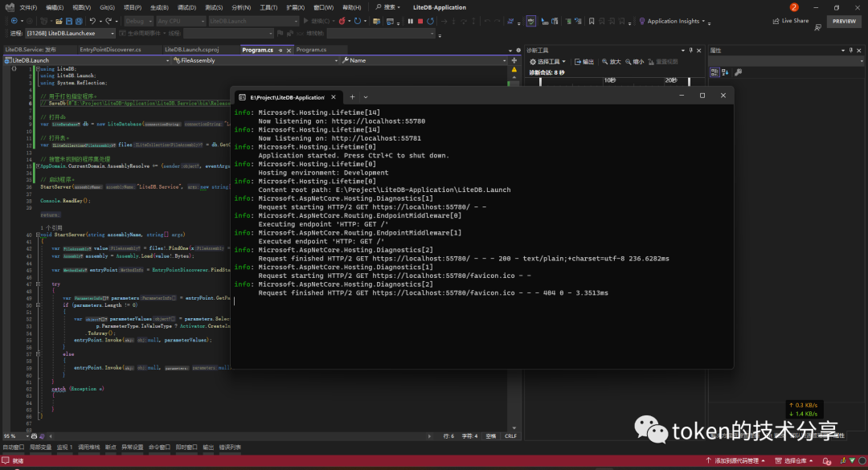Restart debugging with the circular arrow
Viewport: 868px width, 470px height.
click(430, 21)
